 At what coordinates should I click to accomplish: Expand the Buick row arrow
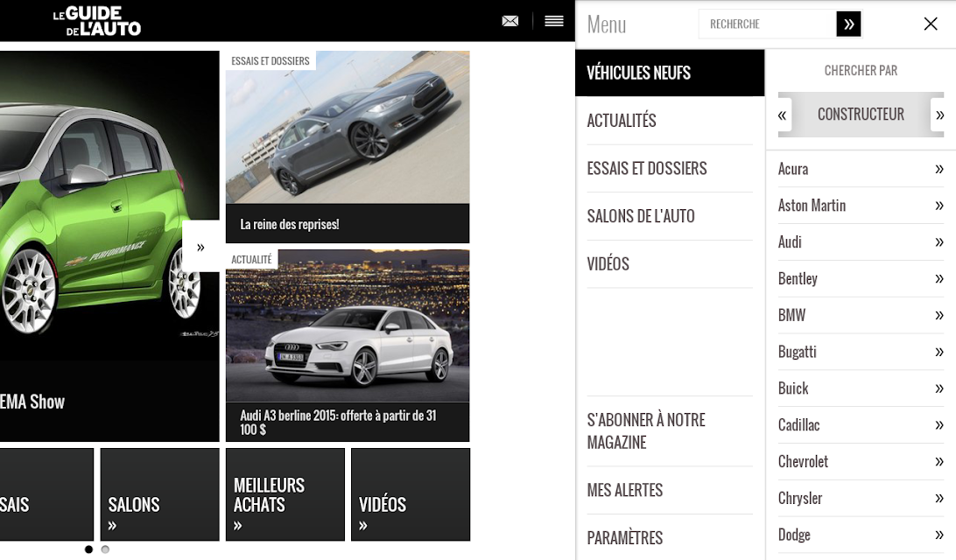pyautogui.click(x=938, y=388)
